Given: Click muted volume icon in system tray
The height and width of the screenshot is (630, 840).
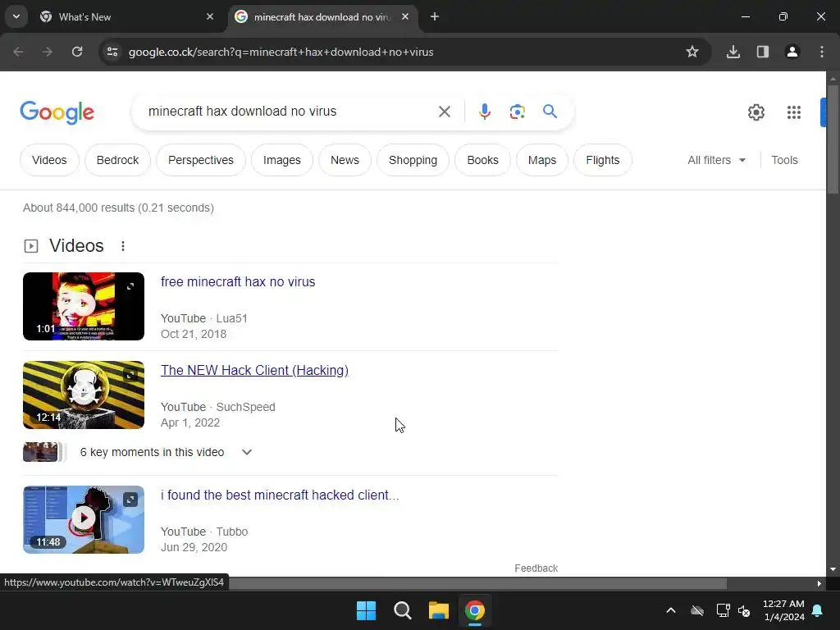Looking at the screenshot, I should 744,610.
